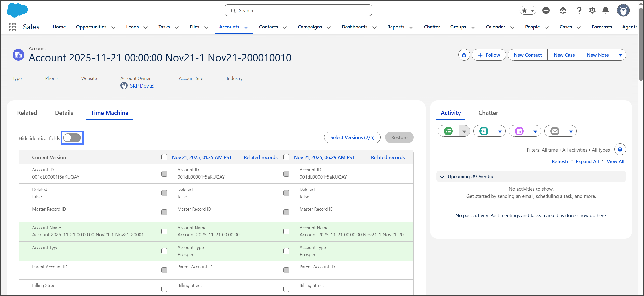Click the new task list icon
This screenshot has width=644, height=296.
[448, 131]
